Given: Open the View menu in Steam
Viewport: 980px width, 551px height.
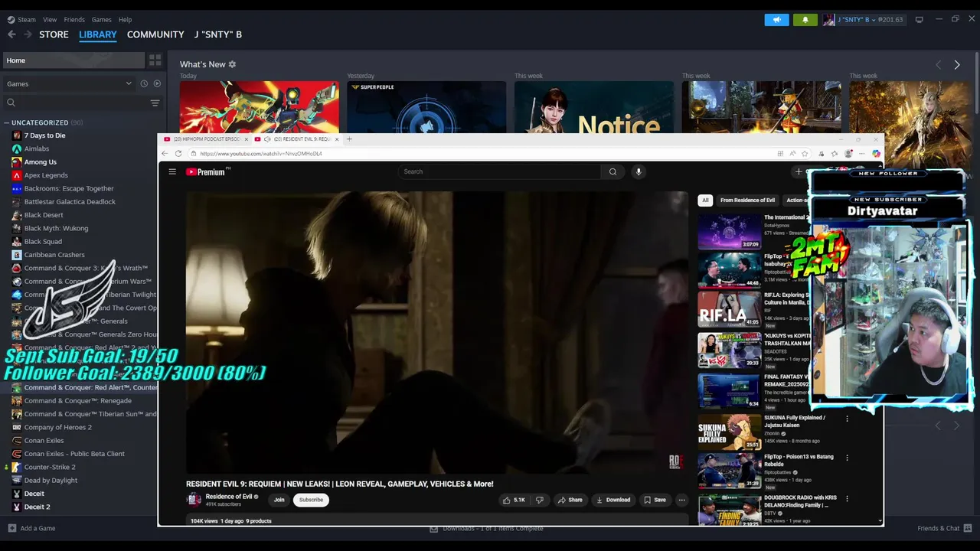Looking at the screenshot, I should coord(50,20).
